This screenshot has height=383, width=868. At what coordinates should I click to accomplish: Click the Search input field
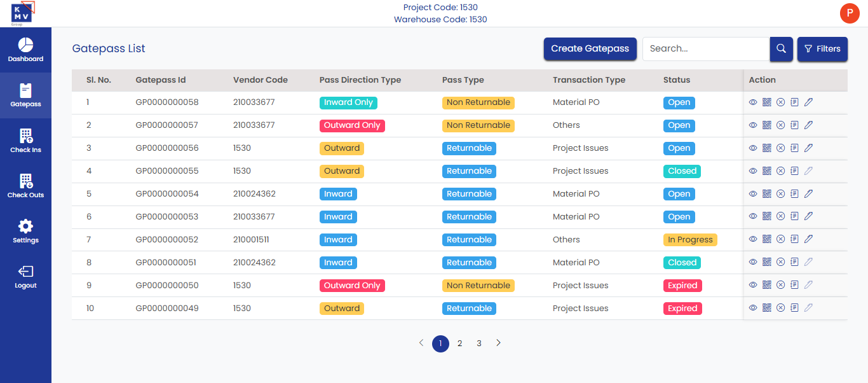705,49
